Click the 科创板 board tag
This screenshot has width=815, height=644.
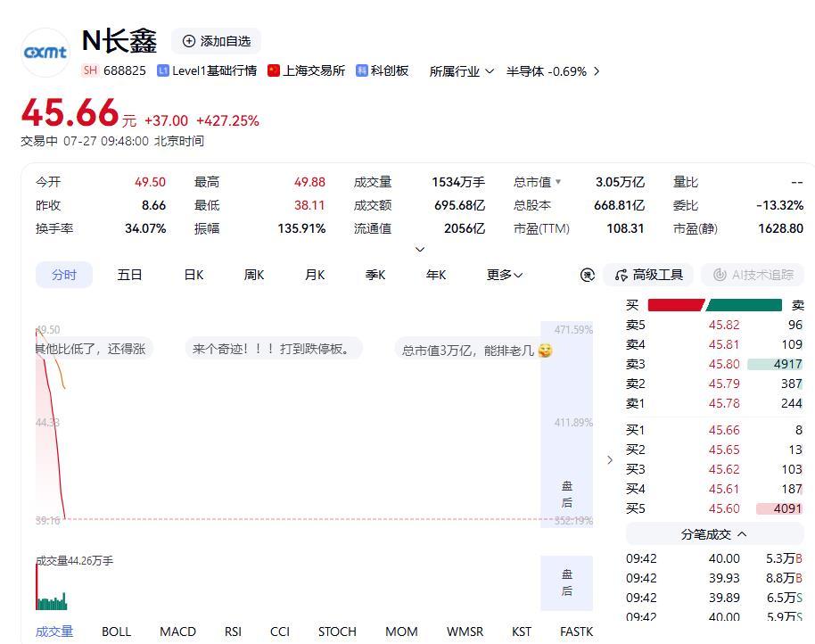tap(382, 70)
